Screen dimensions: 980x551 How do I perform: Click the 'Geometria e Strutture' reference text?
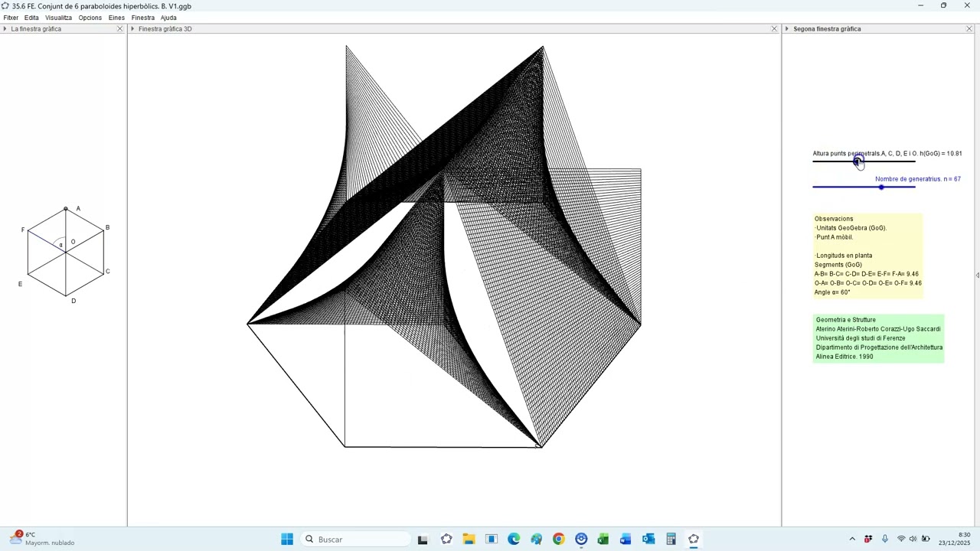(x=845, y=320)
